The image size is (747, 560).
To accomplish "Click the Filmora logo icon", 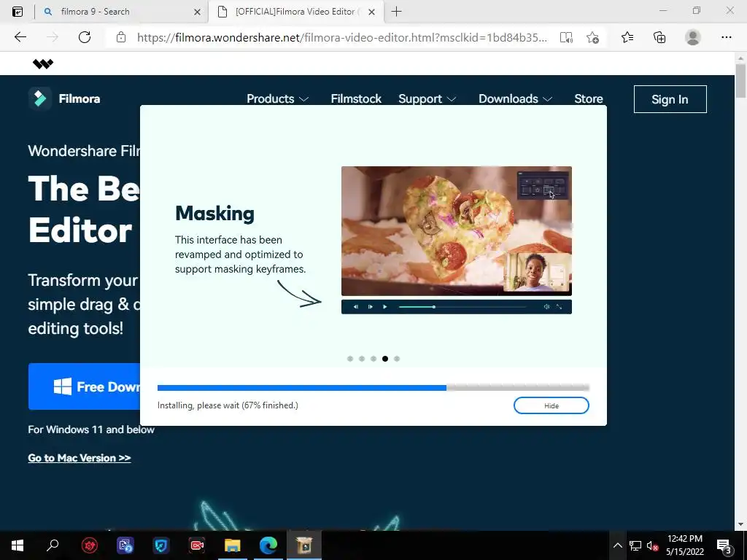I will (x=40, y=98).
